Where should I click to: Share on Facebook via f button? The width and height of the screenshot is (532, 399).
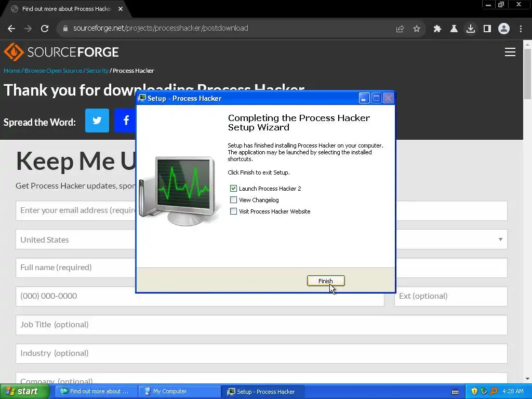(125, 121)
